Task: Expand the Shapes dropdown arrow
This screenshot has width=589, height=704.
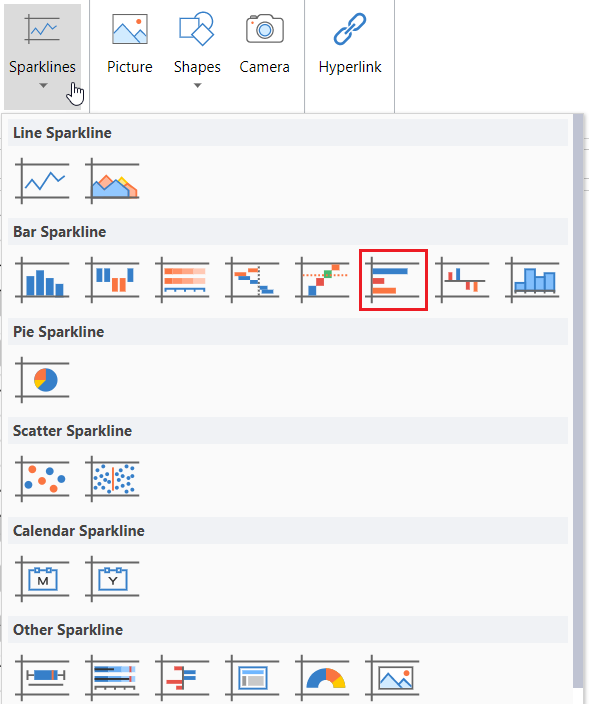Action: click(197, 85)
